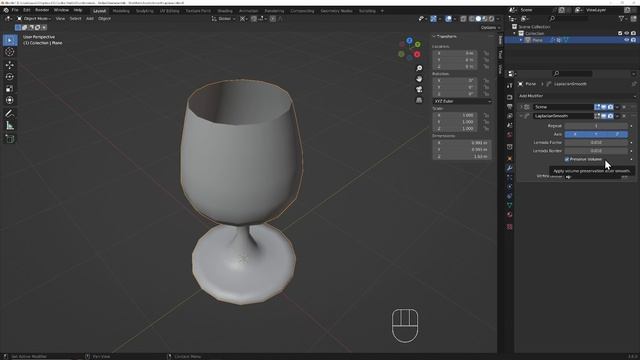
Task: Click the Repeat value field
Action: click(596, 126)
